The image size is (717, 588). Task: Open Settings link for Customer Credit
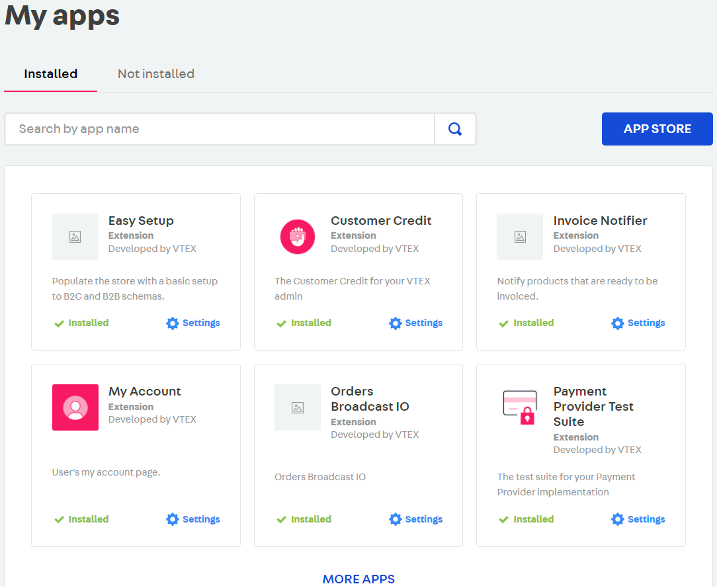pos(423,323)
